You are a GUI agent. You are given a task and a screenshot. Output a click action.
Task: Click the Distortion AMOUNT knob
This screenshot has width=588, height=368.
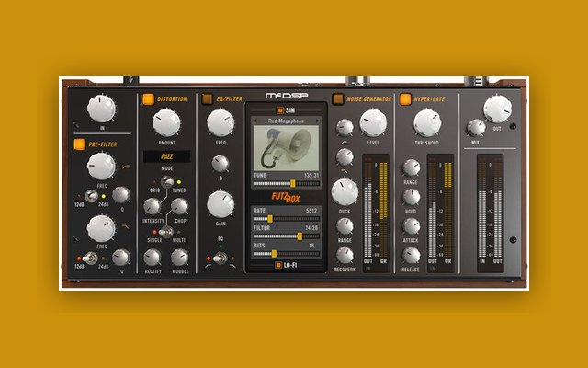pyautogui.click(x=166, y=122)
